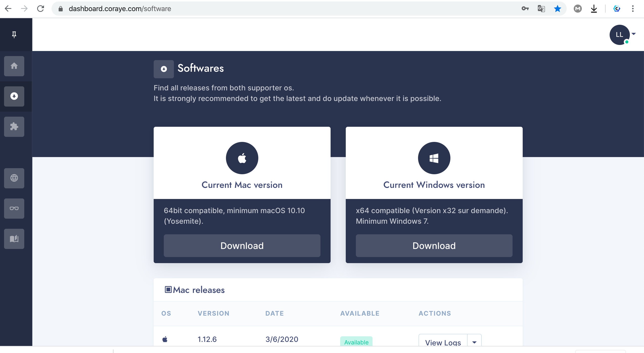
Task: Open the book documentation sidebar icon
Action: pyautogui.click(x=14, y=239)
